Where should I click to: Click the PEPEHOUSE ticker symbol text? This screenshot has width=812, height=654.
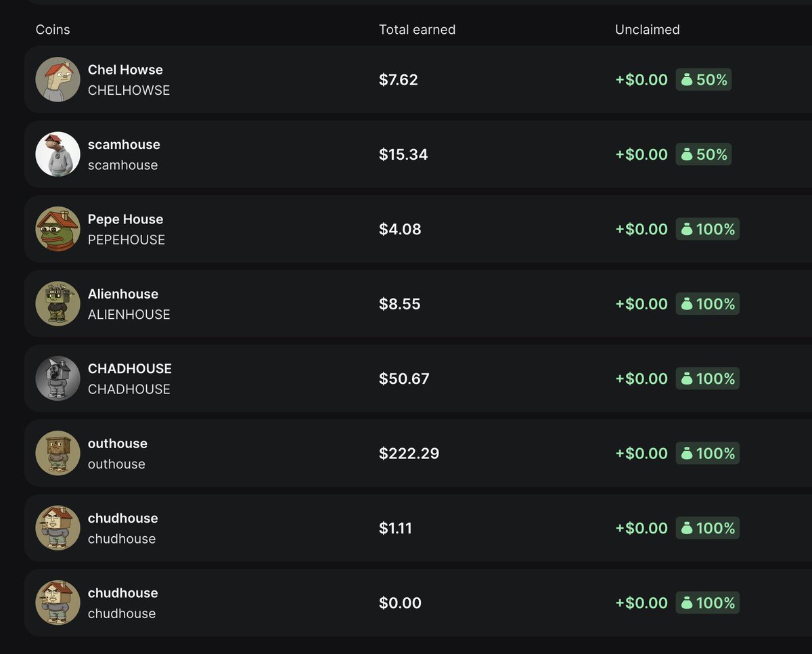tap(127, 240)
